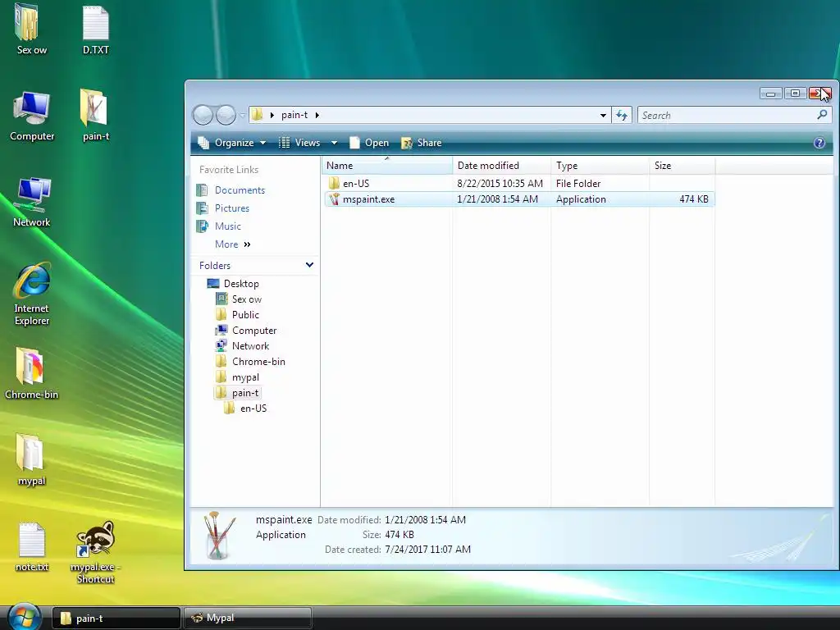This screenshot has height=630, width=840.
Task: Maximize the pain-t Explorer window
Action: point(795,94)
